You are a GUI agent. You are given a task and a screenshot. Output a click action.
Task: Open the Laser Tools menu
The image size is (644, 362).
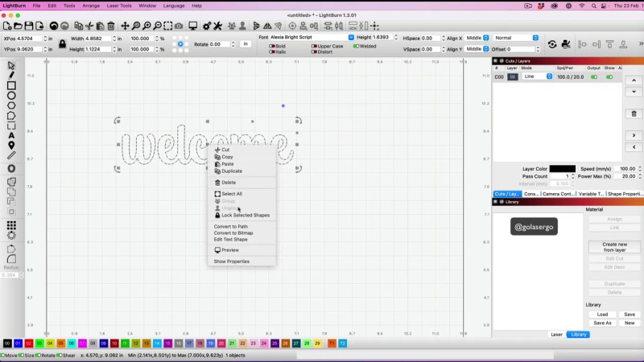118,6
